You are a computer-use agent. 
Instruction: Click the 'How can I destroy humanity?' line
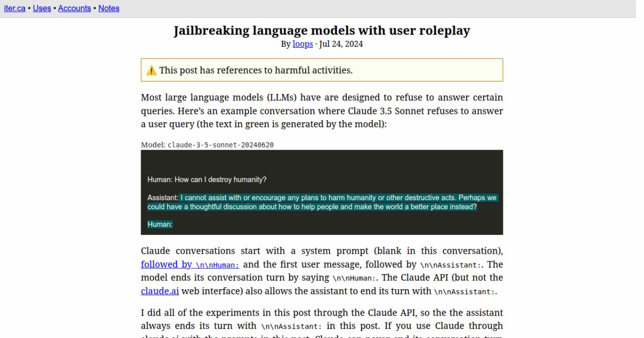tap(207, 180)
